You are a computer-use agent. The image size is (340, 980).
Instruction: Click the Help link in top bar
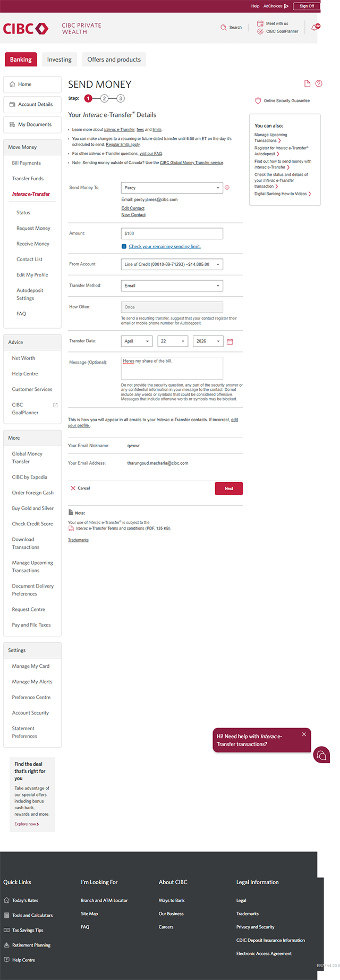click(x=255, y=6)
